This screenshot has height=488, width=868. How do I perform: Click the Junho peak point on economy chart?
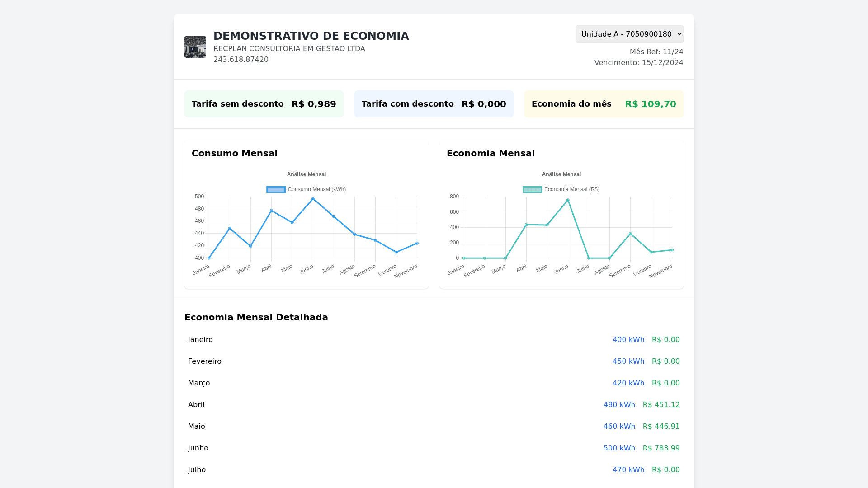[568, 200]
